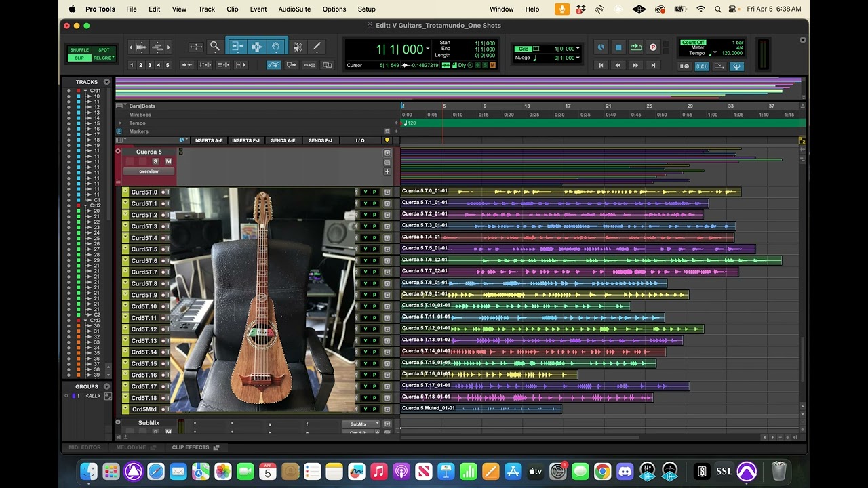The height and width of the screenshot is (488, 868).
Task: Toggle the MIDI merge button
Action: [719, 66]
